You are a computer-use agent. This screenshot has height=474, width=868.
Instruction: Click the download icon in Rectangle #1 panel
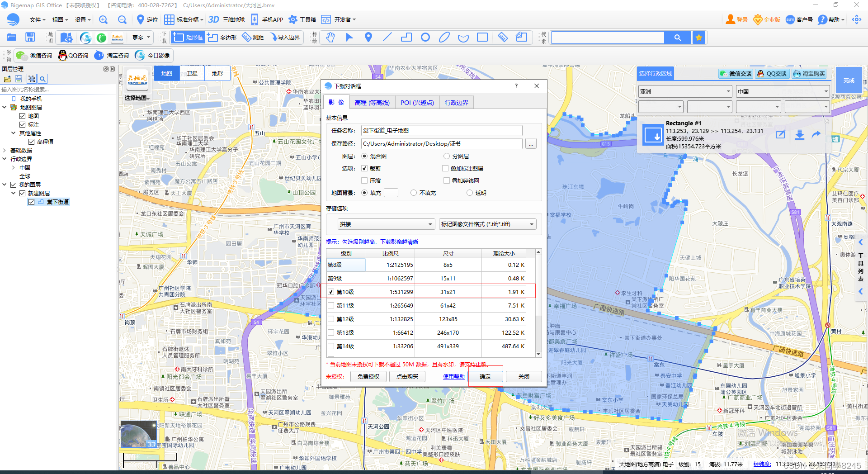pyautogui.click(x=799, y=135)
